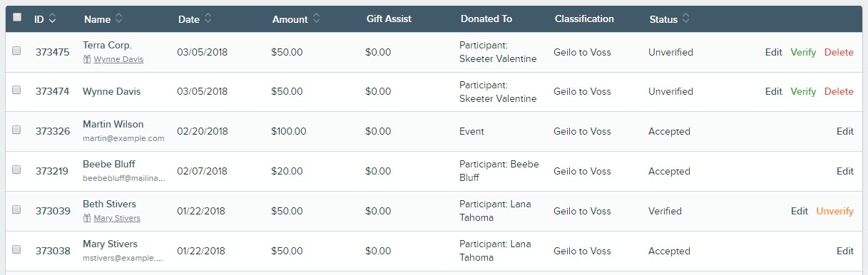Verify the Terra Corp. donation
868x275 pixels.
coord(803,52)
